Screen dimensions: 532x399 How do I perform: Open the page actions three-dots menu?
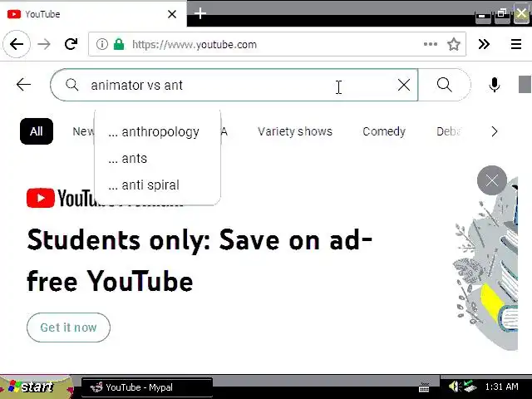coord(431,44)
